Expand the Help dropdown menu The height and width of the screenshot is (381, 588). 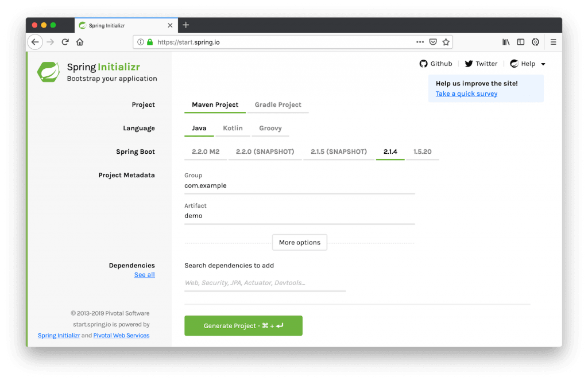528,64
